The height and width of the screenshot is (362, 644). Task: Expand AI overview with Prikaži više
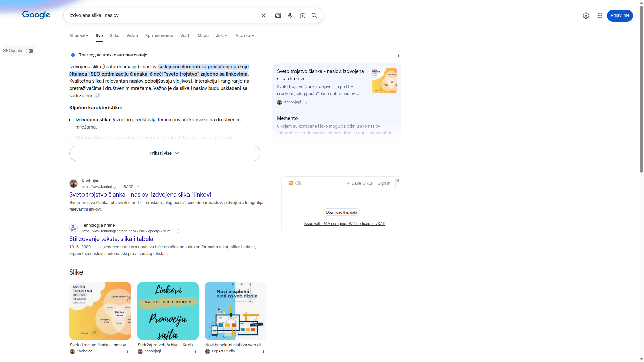point(165,153)
